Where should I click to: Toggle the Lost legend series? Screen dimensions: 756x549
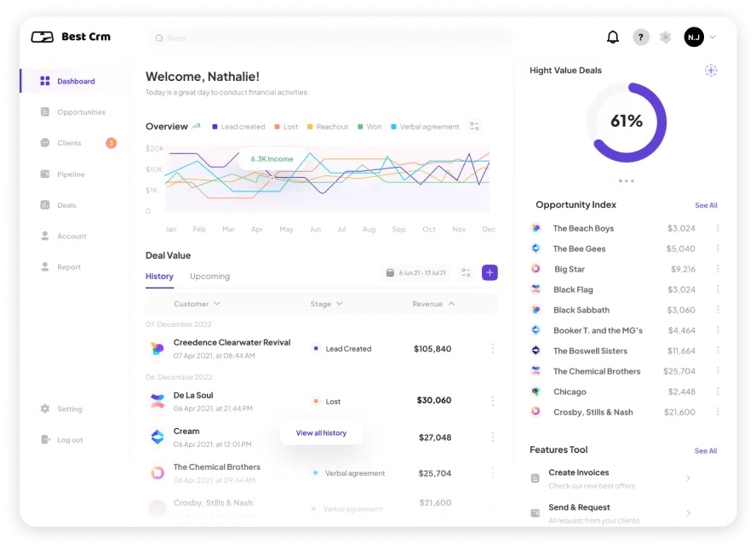[286, 127]
